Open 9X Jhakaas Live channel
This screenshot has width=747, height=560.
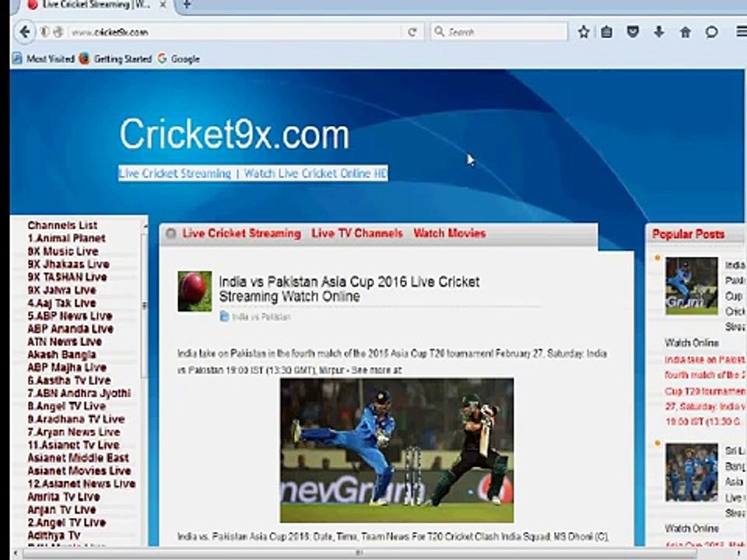(x=68, y=264)
